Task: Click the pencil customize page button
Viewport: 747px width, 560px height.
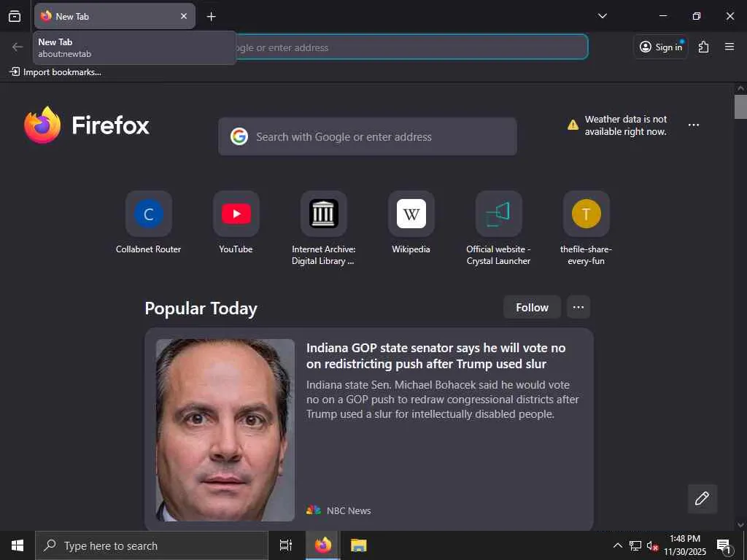Action: click(x=703, y=499)
